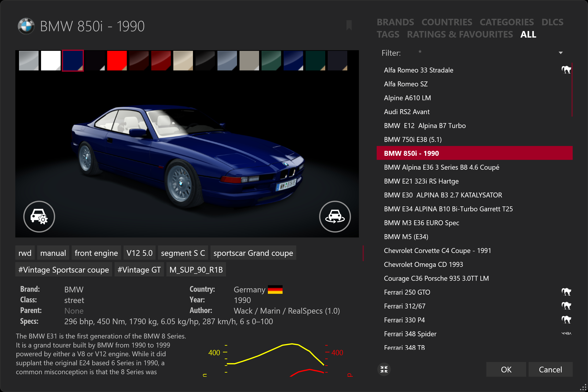Switch to the DLCS tab
Viewport: 588px width, 392px height.
click(552, 22)
